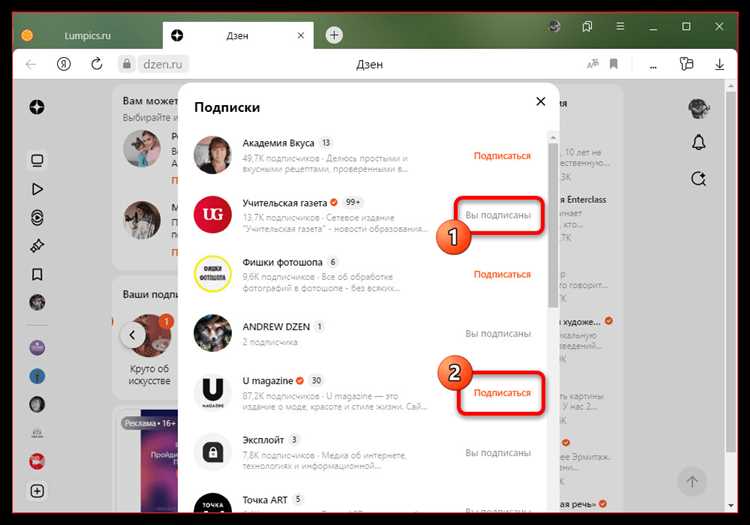Open Академия Вкуса channel avatar

click(x=212, y=155)
